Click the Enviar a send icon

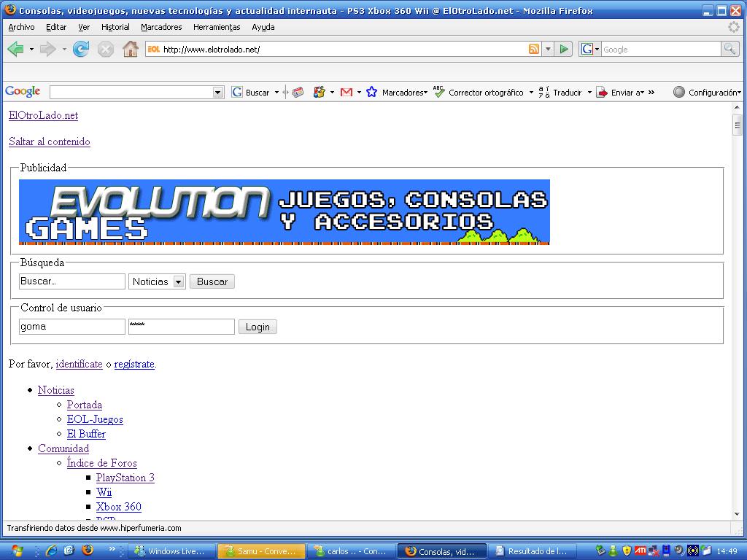602,93
